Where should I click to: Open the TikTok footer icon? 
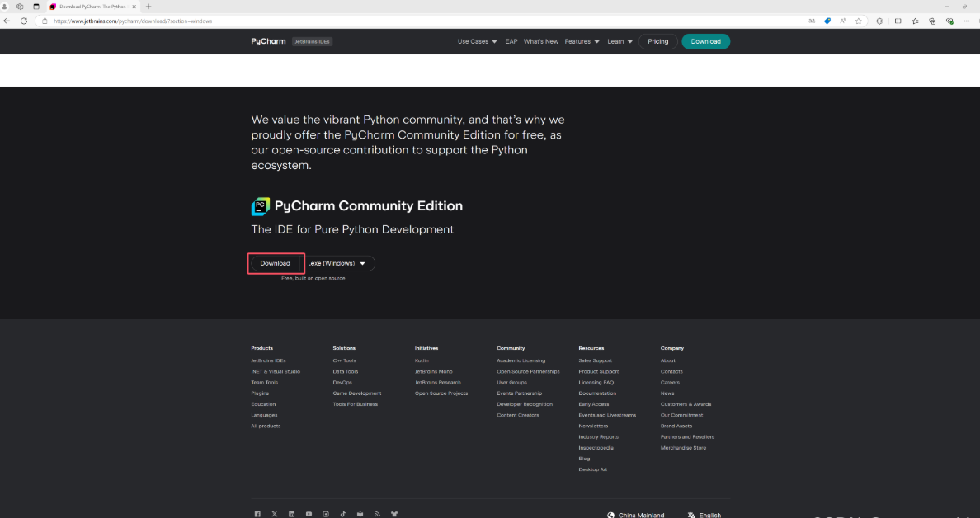pyautogui.click(x=343, y=514)
